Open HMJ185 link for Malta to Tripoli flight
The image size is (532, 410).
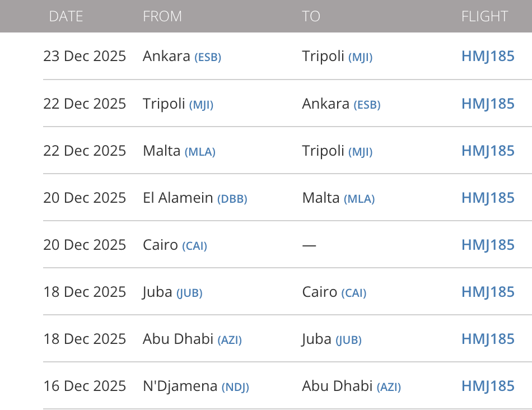(487, 151)
